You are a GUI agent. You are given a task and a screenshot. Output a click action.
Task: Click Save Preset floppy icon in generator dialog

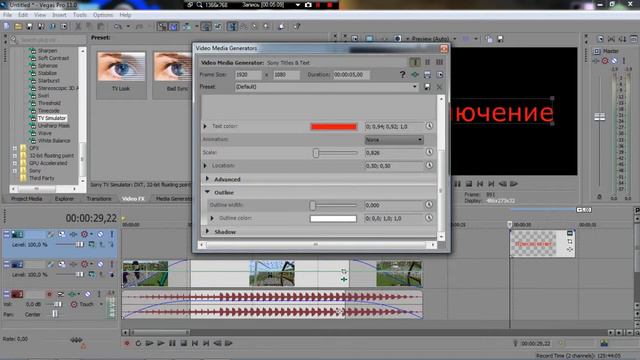pyautogui.click(x=427, y=87)
